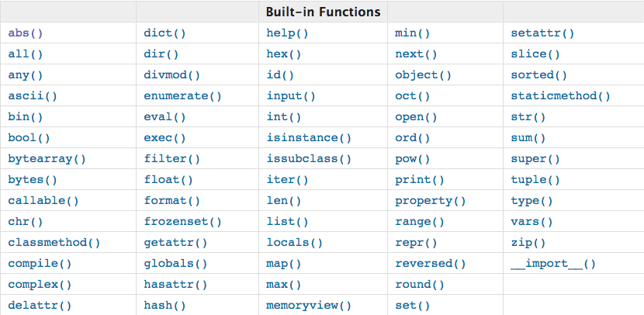Follow the bytearray() link
Viewport: 644px width, 315px height.
click(47, 159)
